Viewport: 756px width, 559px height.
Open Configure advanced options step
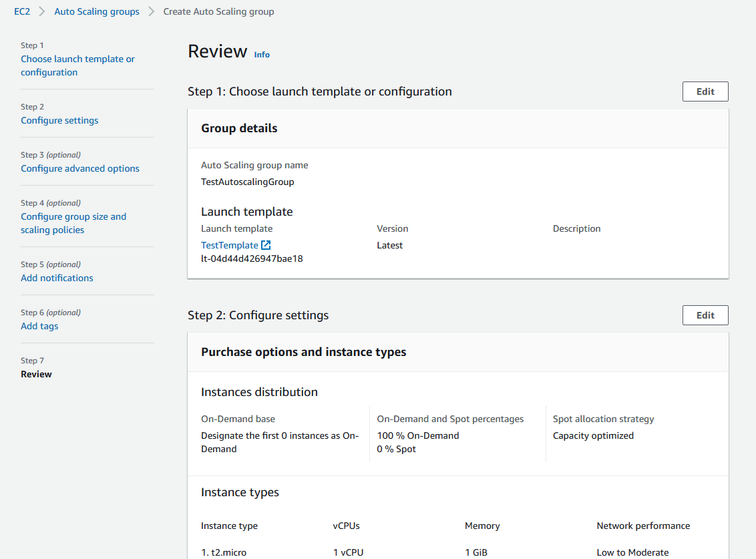click(x=80, y=168)
